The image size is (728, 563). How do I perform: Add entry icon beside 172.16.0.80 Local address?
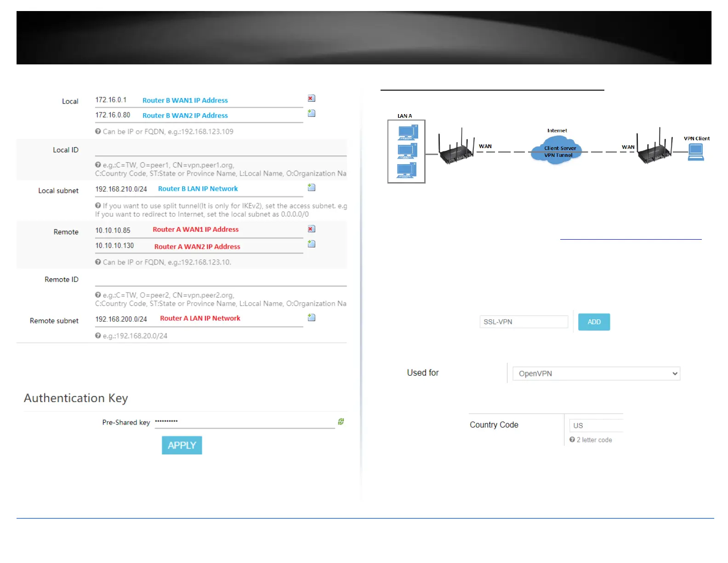pyautogui.click(x=311, y=113)
